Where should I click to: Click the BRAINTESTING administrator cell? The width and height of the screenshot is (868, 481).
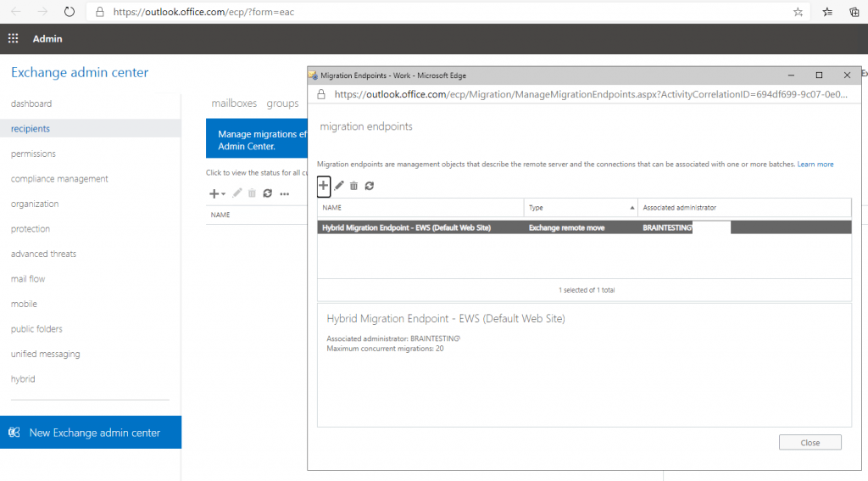(x=667, y=227)
